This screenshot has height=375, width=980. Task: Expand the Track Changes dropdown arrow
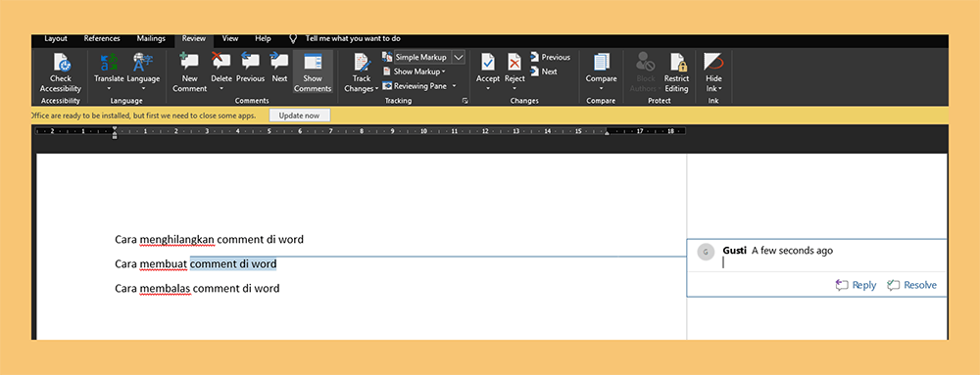click(377, 88)
